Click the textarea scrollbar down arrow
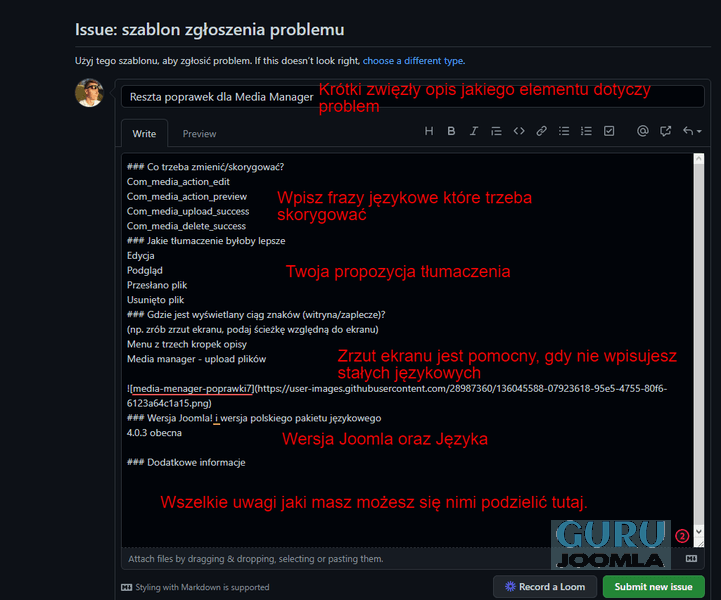721x600 pixels. [699, 531]
